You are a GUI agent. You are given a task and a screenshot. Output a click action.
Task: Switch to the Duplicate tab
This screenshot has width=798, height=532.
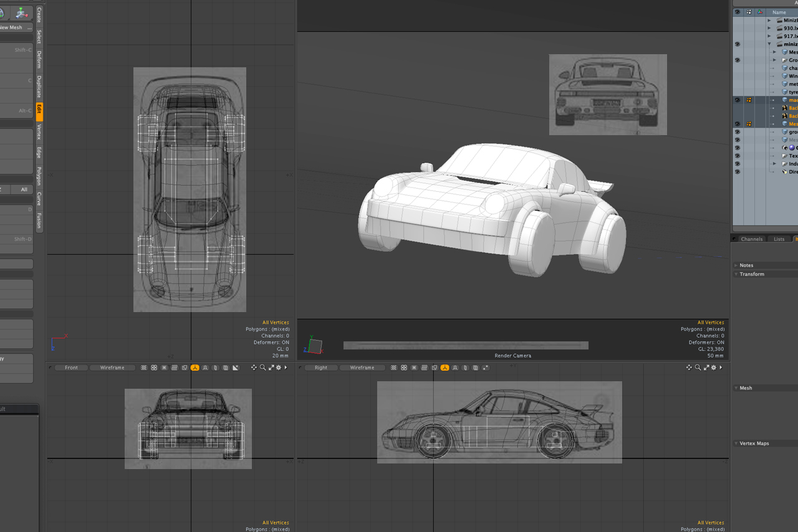pyautogui.click(x=39, y=87)
